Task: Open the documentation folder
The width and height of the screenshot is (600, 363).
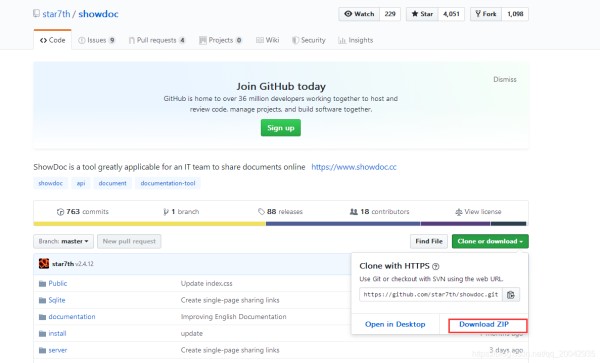Action: pos(72,317)
